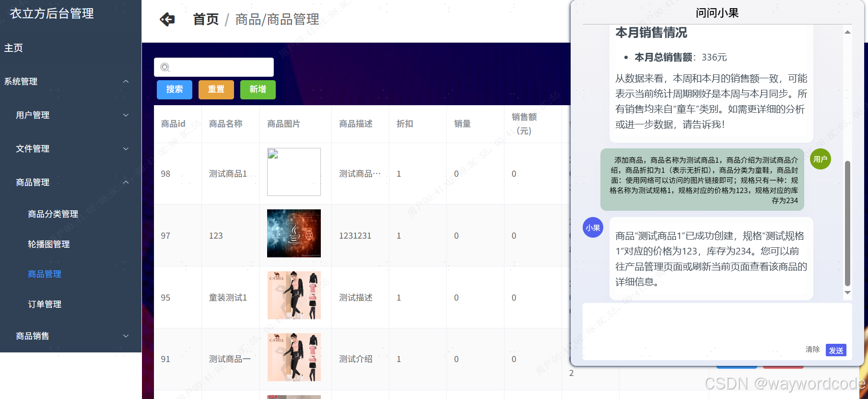
Task: Click the 衣立方后台管理 sidebar title
Action: point(52,13)
